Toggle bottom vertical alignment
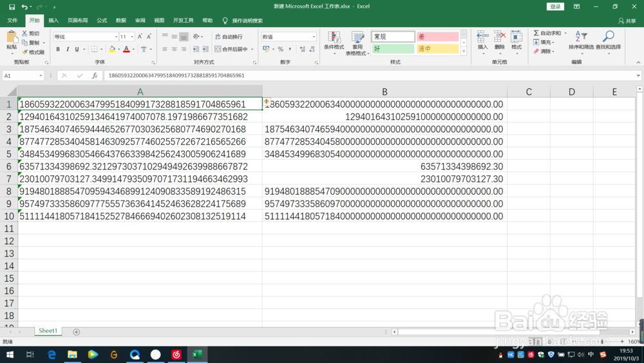Viewport: 644px width, 363px height. (184, 37)
